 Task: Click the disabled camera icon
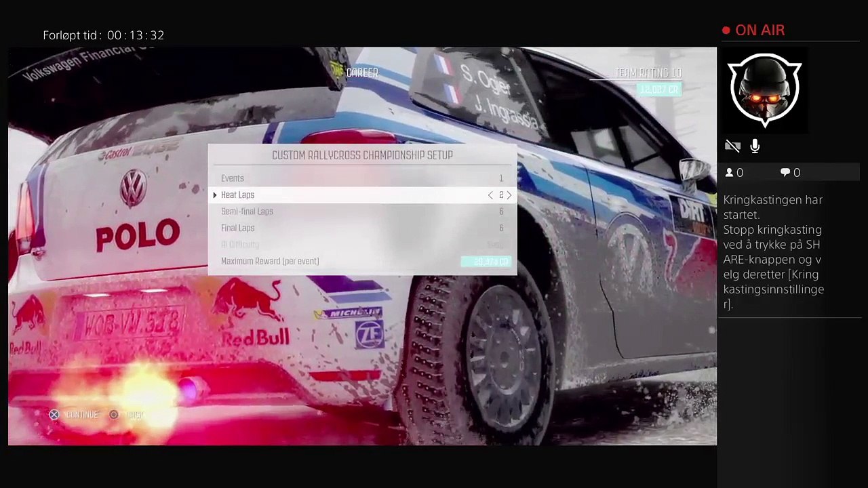(732, 146)
